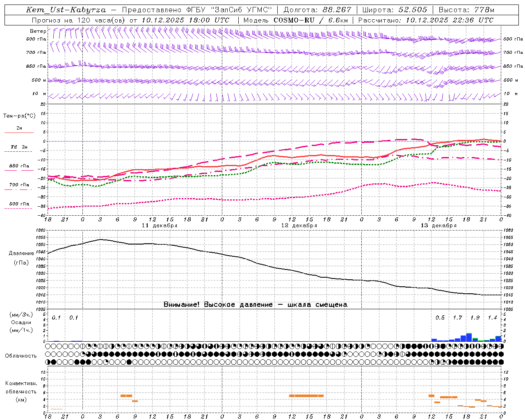The width and height of the screenshot is (525, 420).
Task: Click the (мм/3ч.) precipitation unit label
Action: point(21,315)
